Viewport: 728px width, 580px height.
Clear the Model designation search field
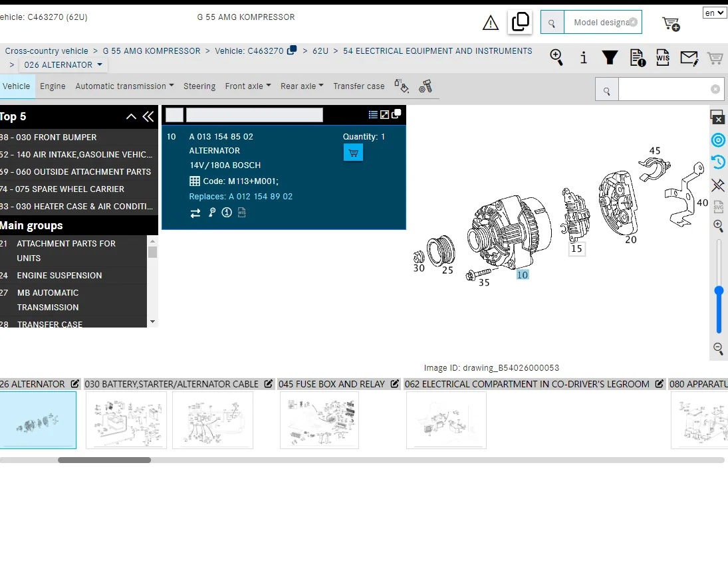click(x=633, y=22)
